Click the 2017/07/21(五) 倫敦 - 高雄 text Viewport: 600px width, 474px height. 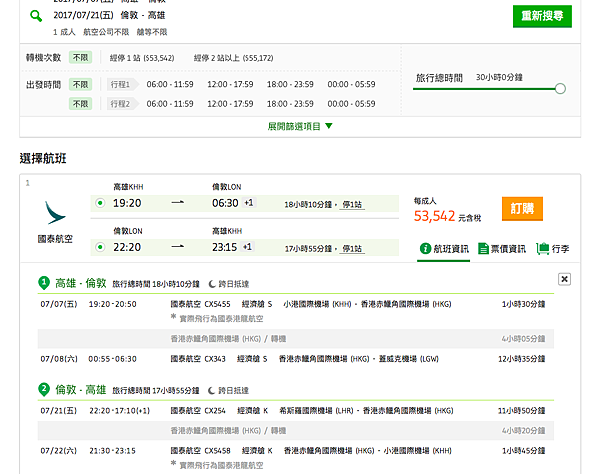click(x=109, y=15)
